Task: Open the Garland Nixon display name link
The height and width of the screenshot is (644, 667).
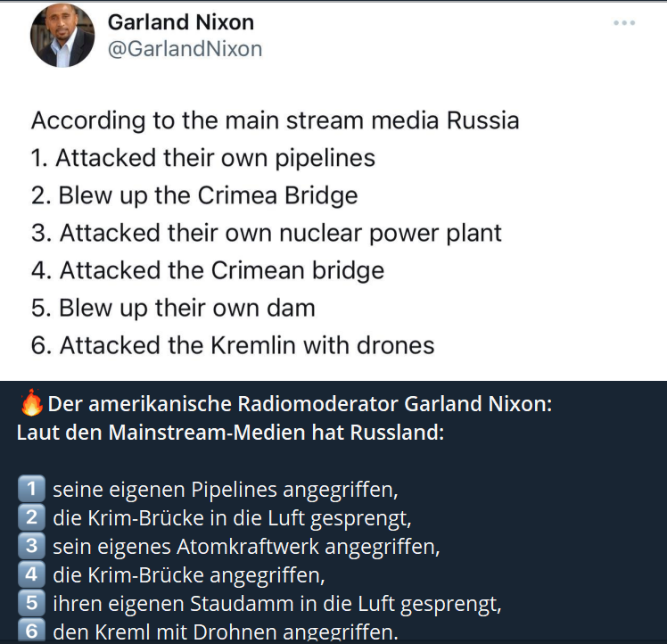Action: click(x=181, y=22)
